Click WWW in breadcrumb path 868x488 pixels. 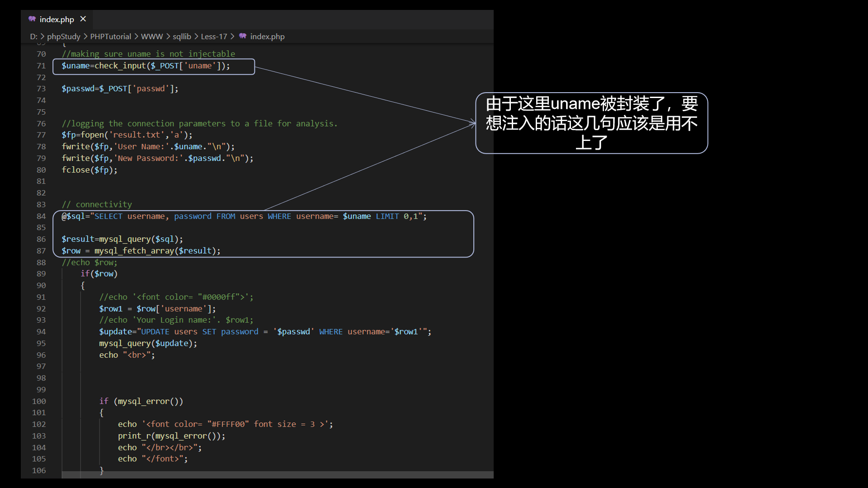pyautogui.click(x=151, y=37)
